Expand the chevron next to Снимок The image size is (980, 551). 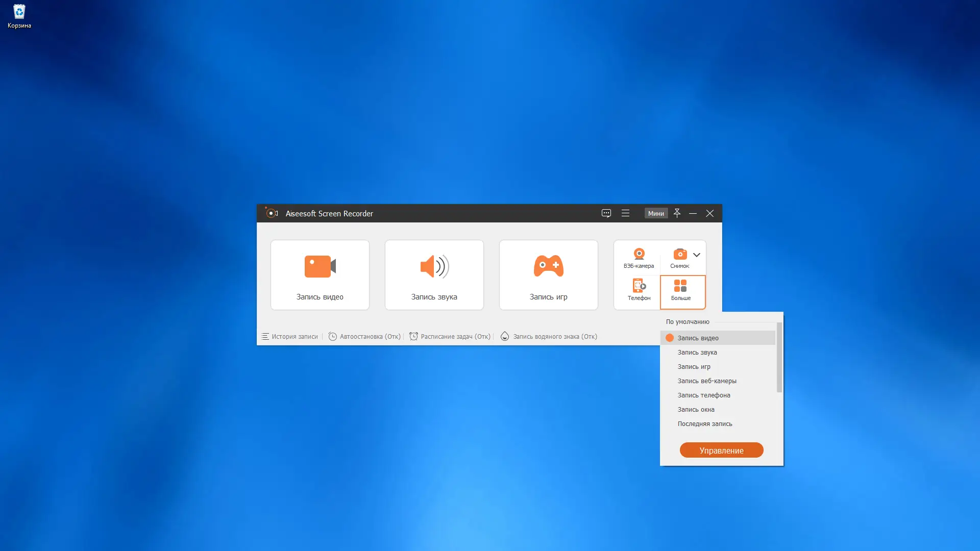click(697, 254)
